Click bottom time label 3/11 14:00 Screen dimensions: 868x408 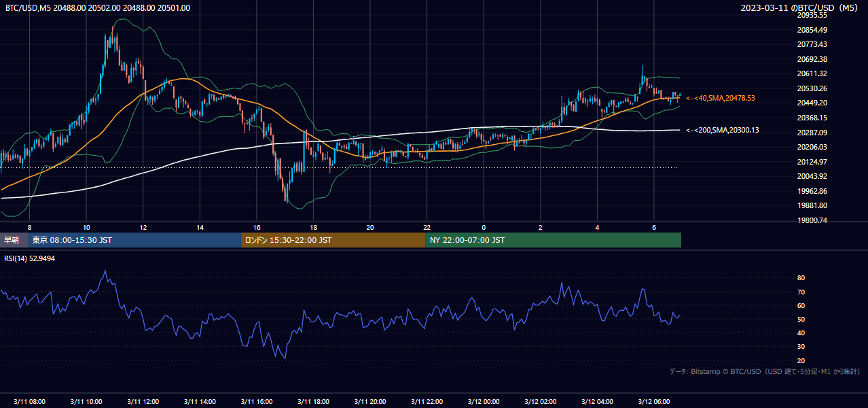click(200, 401)
